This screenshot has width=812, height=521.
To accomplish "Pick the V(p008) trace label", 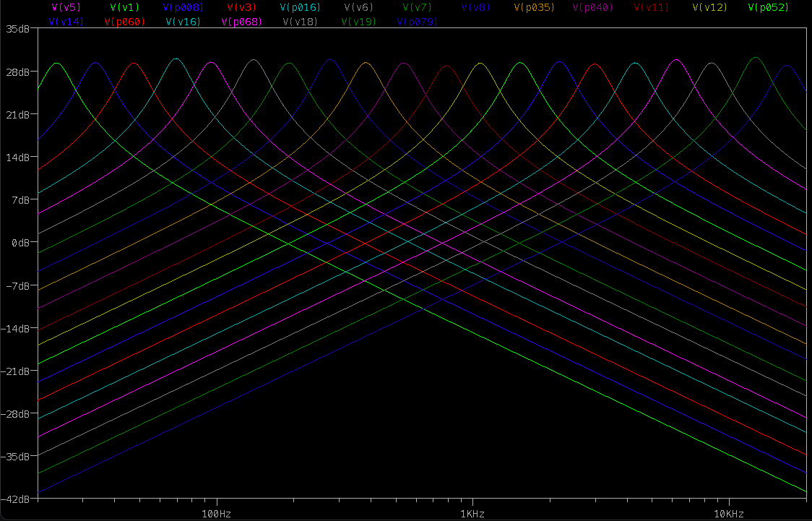I will (x=183, y=8).
